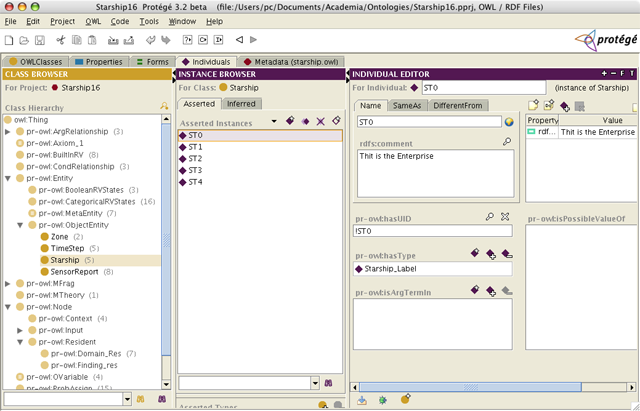The image size is (640, 411).
Task: Collapse the pr-owl:ObjectEntity tree node
Action: tap(20, 225)
